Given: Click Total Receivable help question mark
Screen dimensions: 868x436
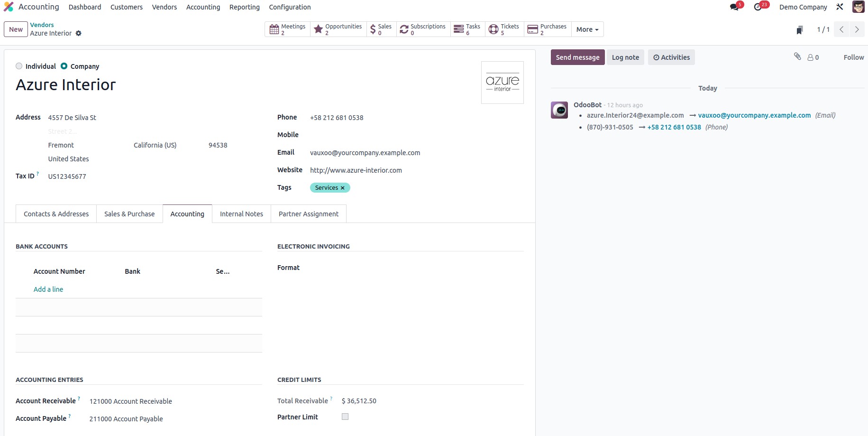Looking at the screenshot, I should tap(331, 399).
